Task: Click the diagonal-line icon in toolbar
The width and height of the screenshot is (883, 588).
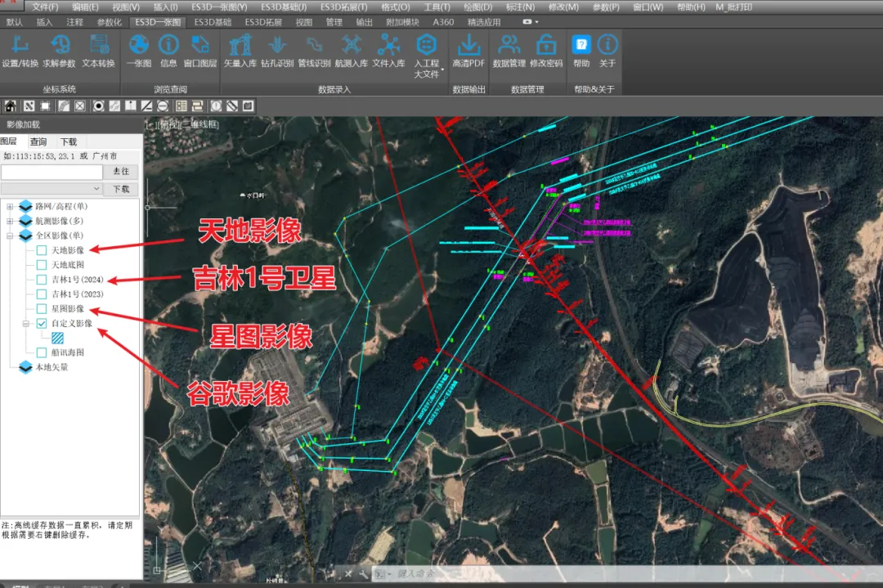Action: point(146,105)
